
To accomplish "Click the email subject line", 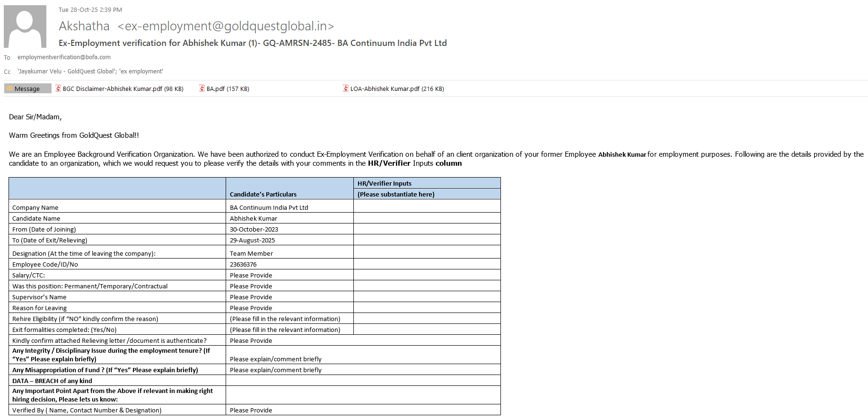I will pos(253,43).
